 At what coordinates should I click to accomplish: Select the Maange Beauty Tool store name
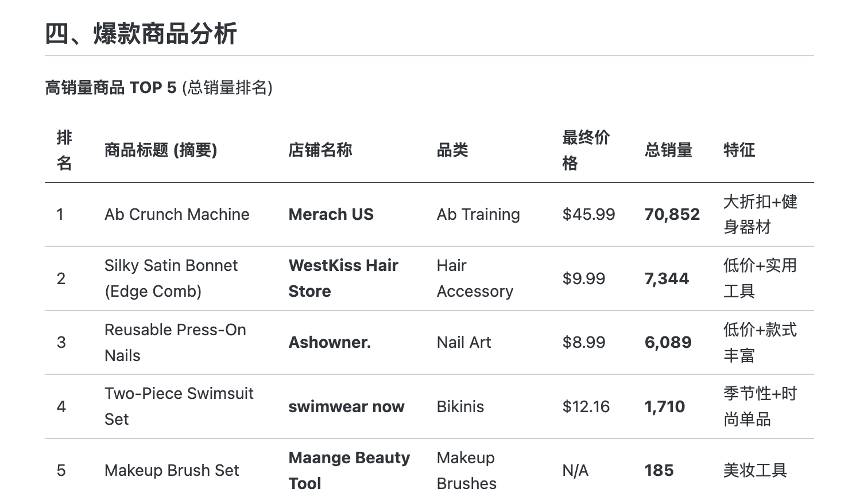point(349,471)
